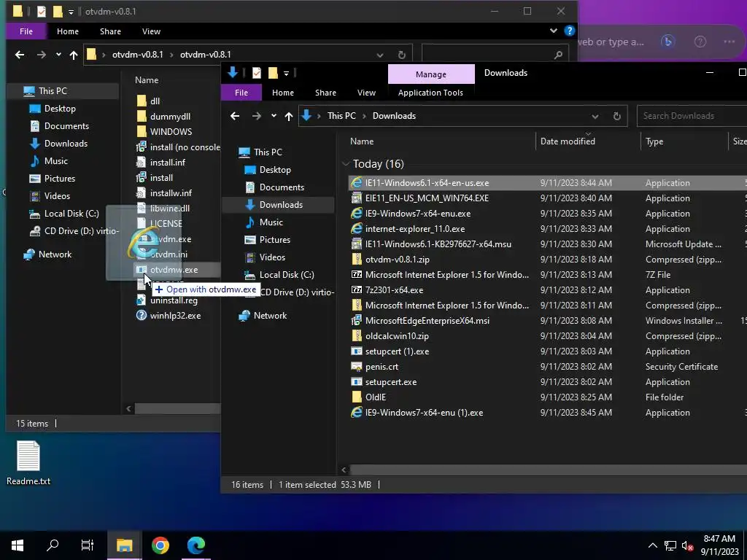Image resolution: width=747 pixels, height=560 pixels.
Task: Select the 7z2301-x64.exe installer icon
Action: (x=356, y=289)
